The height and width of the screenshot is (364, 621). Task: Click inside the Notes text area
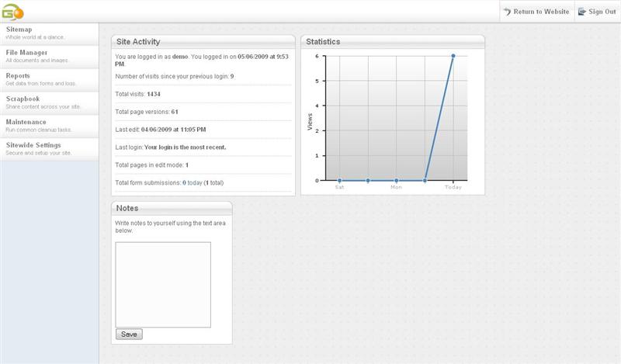pos(163,284)
